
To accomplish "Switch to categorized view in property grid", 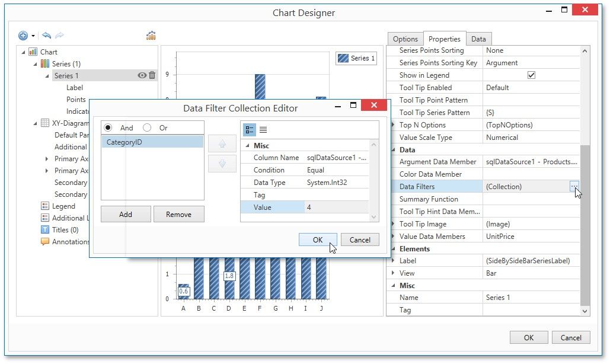I will (250, 129).
